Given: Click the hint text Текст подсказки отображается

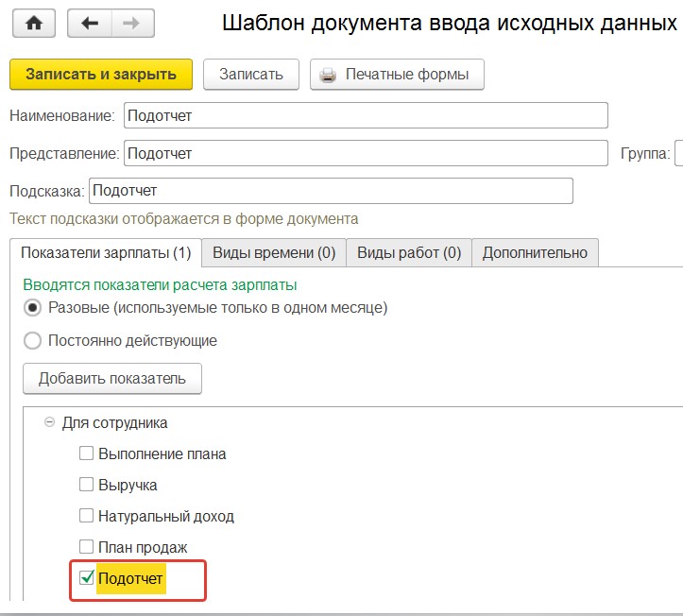Looking at the screenshot, I should [x=184, y=218].
